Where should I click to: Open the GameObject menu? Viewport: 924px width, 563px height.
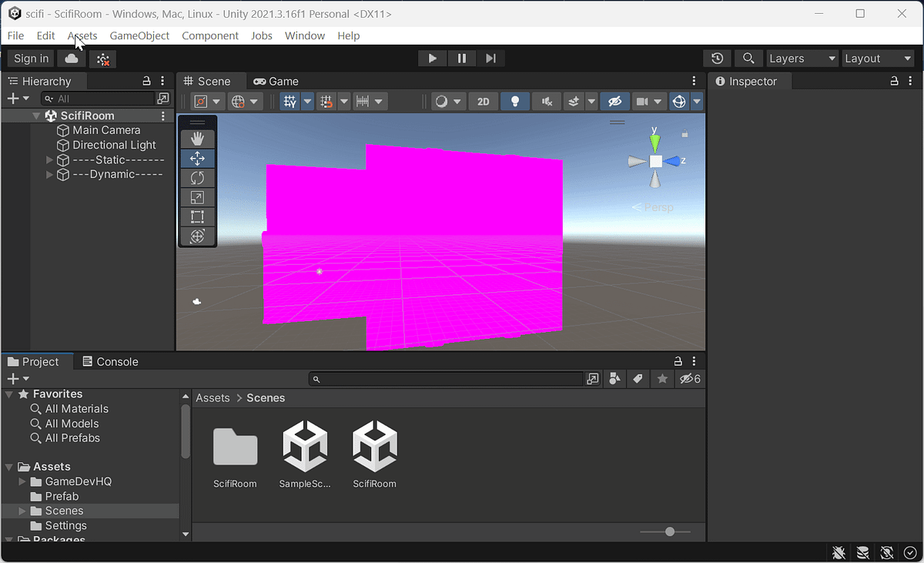tap(139, 35)
